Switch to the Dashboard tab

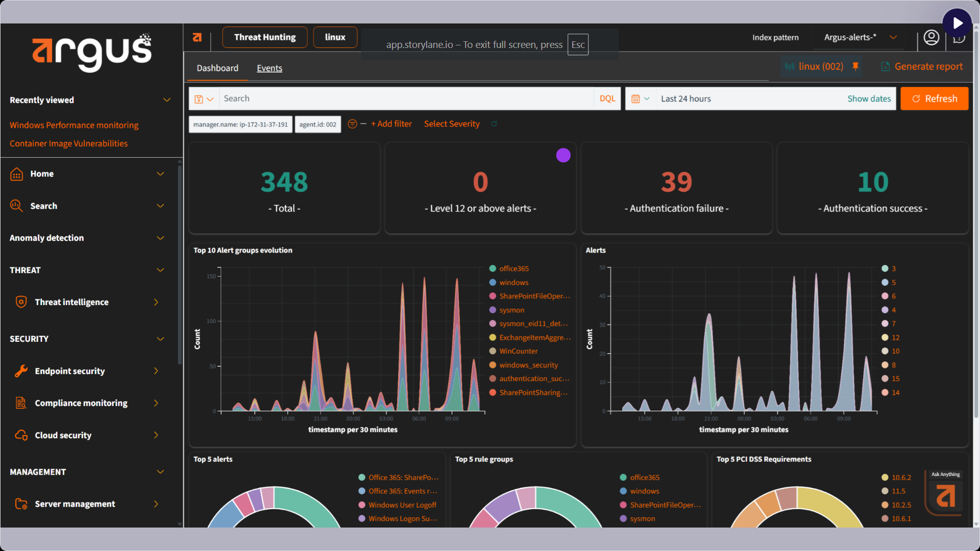(217, 68)
